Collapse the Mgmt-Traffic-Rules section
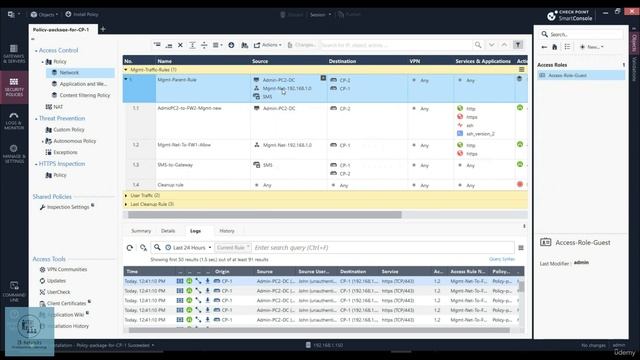The image size is (640, 360). point(126,70)
